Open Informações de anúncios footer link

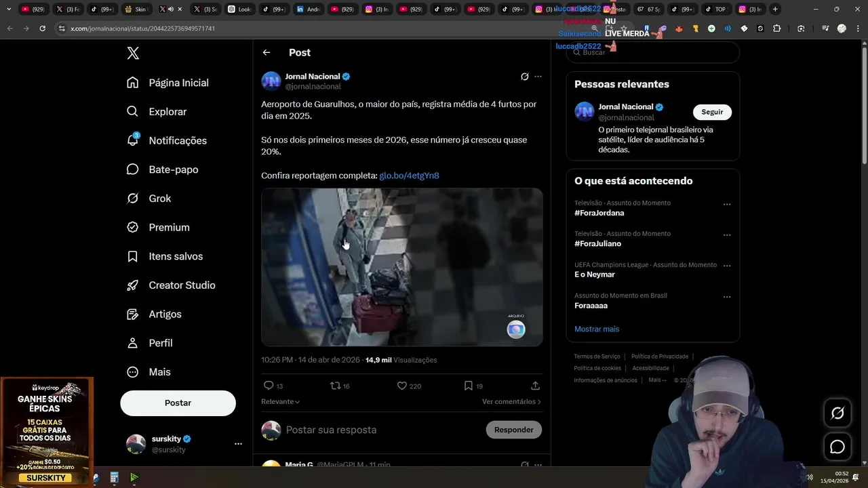click(606, 380)
